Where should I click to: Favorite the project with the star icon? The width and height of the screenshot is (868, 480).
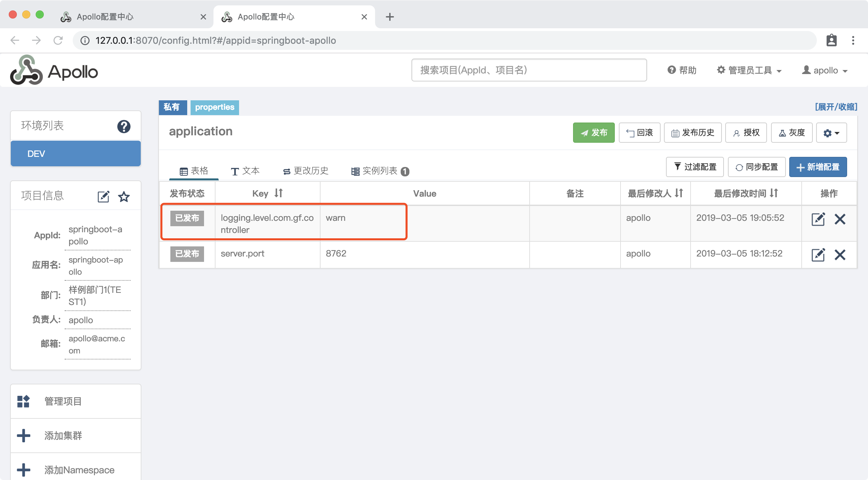click(124, 196)
